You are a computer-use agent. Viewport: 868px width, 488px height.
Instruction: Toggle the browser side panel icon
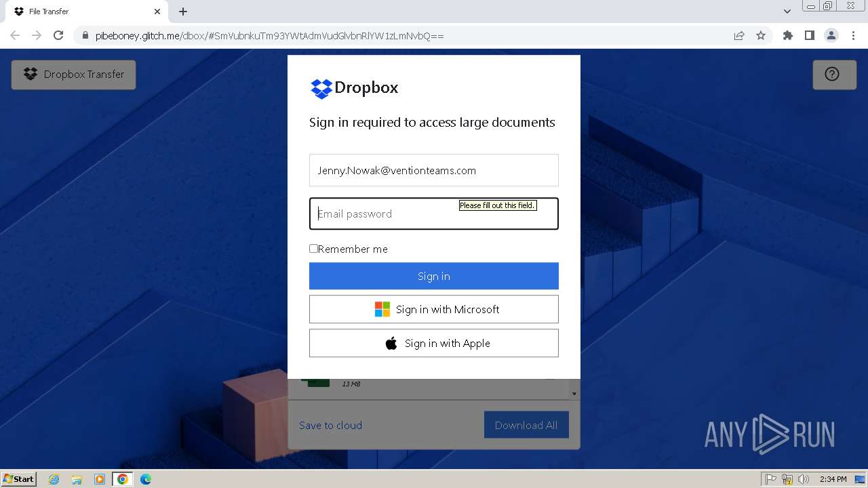(x=810, y=35)
